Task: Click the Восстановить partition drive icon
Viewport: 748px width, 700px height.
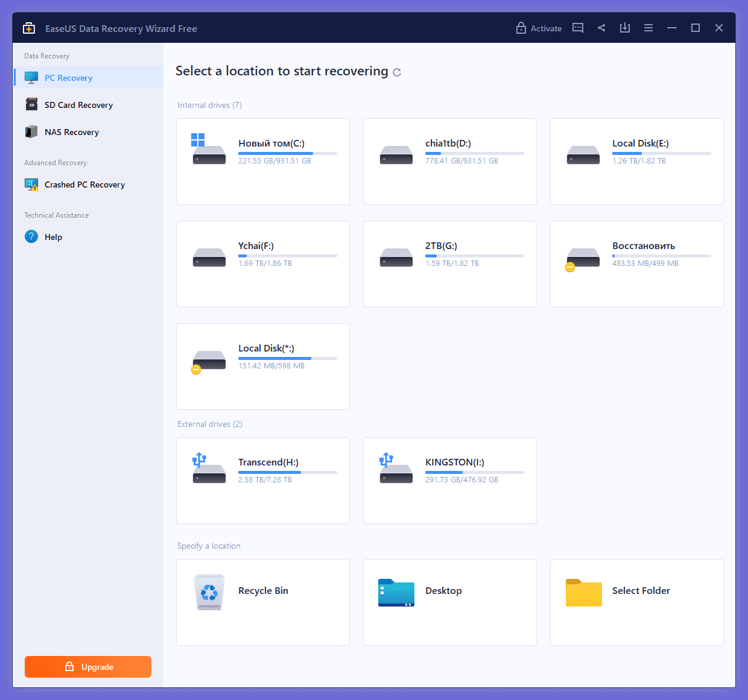Action: point(583,259)
